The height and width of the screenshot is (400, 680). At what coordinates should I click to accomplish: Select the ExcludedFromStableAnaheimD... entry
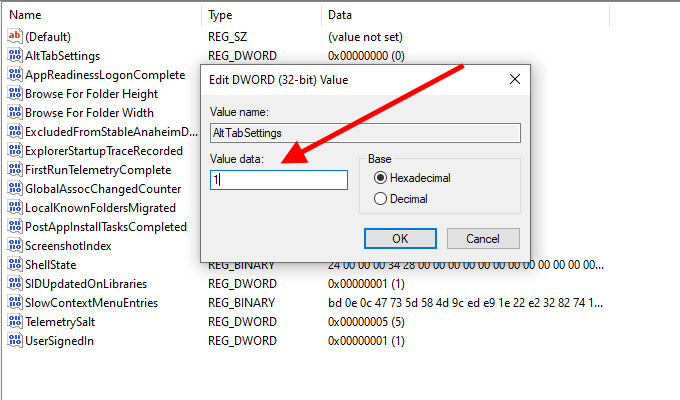pyautogui.click(x=111, y=132)
